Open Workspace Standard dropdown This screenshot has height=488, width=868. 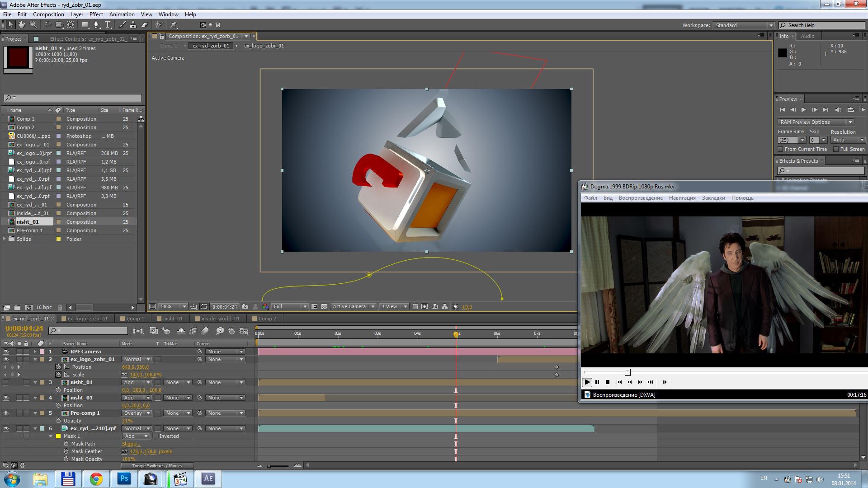(x=744, y=25)
